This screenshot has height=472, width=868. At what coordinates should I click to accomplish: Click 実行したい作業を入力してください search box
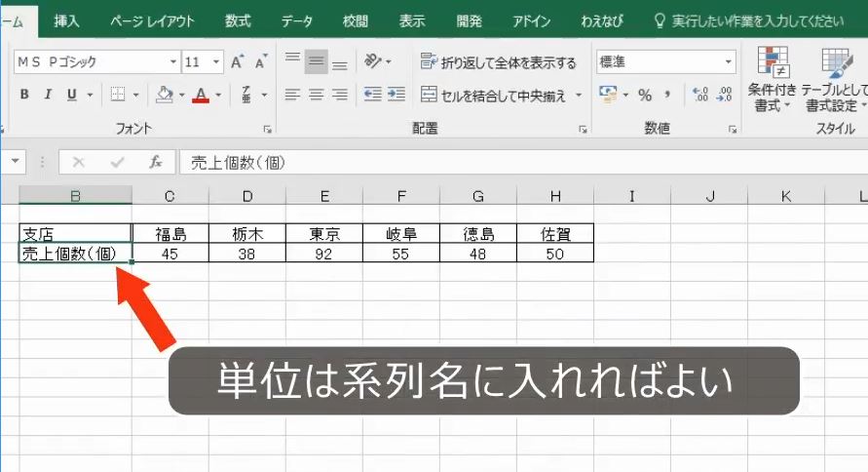click(749, 21)
